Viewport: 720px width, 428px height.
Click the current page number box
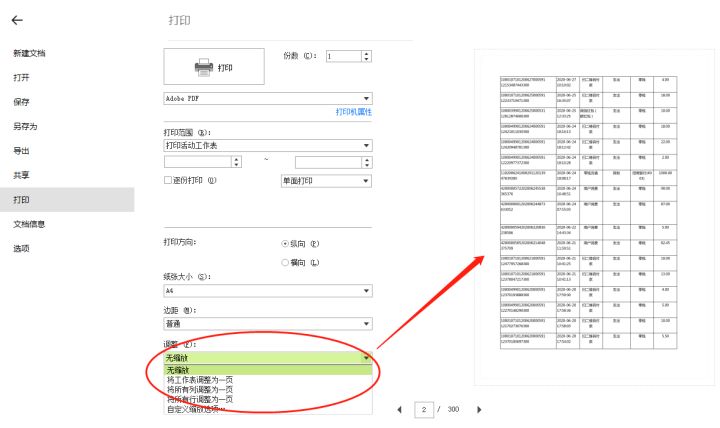click(x=424, y=410)
